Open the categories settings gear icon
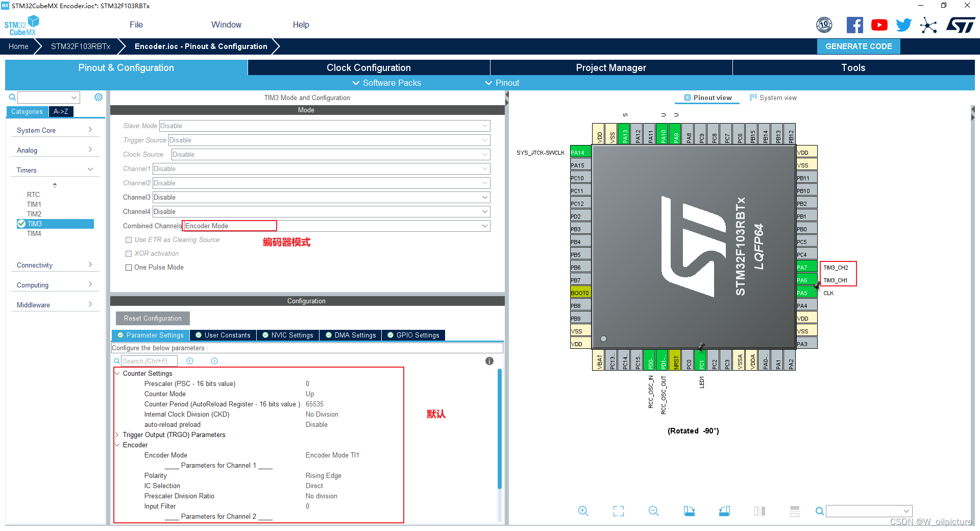Viewport: 980px width, 531px height. (x=99, y=97)
